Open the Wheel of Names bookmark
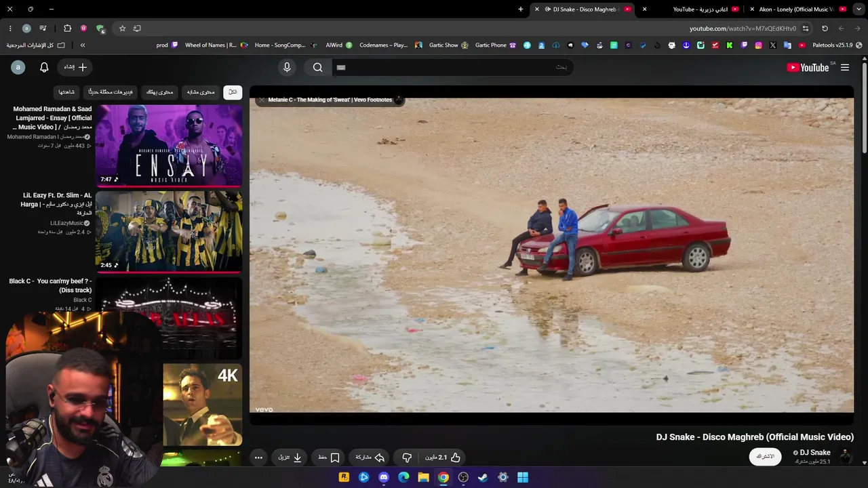The height and width of the screenshot is (488, 868). click(x=216, y=45)
